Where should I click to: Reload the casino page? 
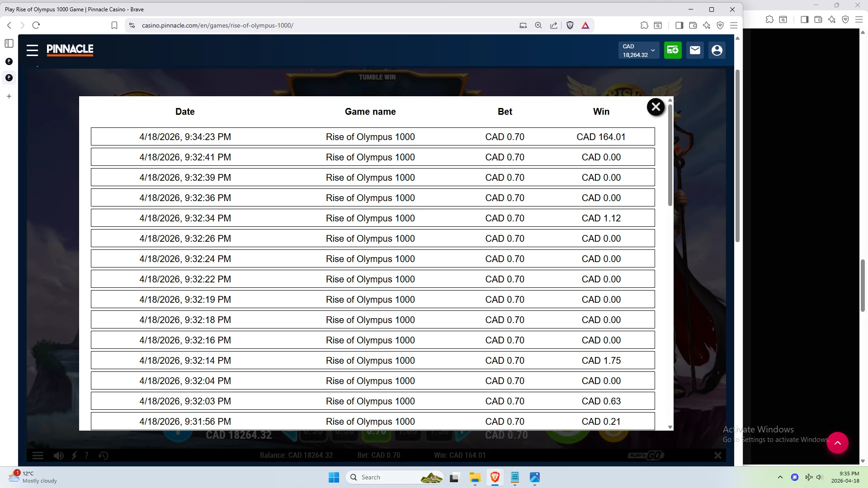[x=36, y=25]
